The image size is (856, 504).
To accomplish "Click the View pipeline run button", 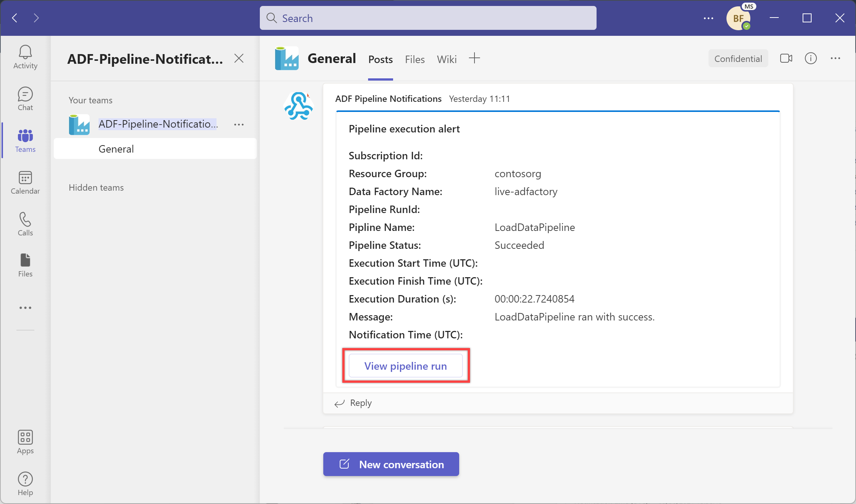I will pyautogui.click(x=406, y=365).
